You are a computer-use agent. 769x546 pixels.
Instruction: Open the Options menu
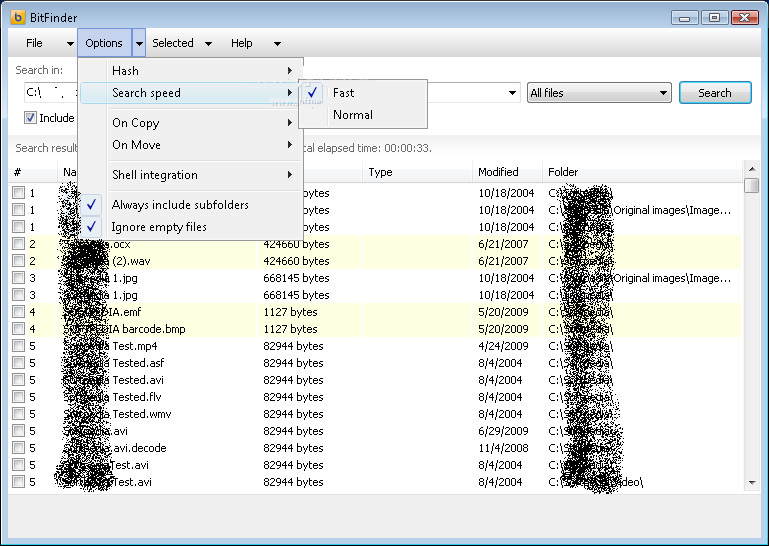click(x=104, y=43)
